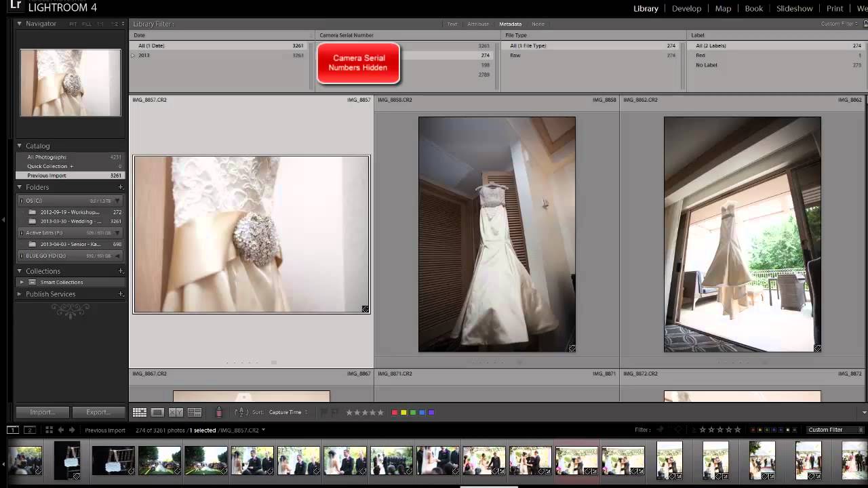Viewport: 868px width, 488px height.
Task: Collapse the Collections panel
Action: point(20,271)
